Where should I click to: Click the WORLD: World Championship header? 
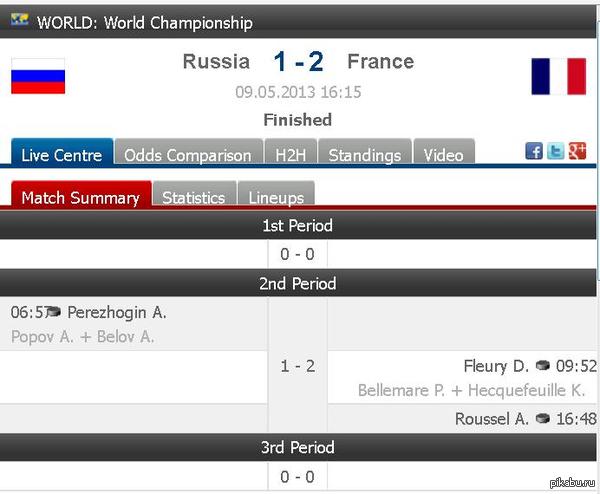(x=145, y=22)
